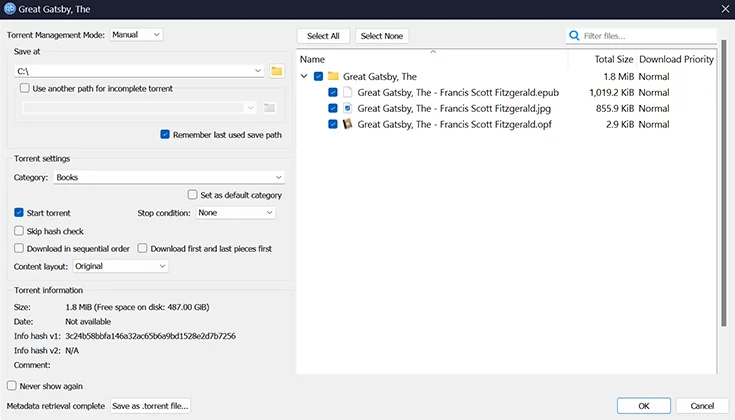Sort by Download Priority column header
This screenshot has height=420, width=735.
coord(676,59)
